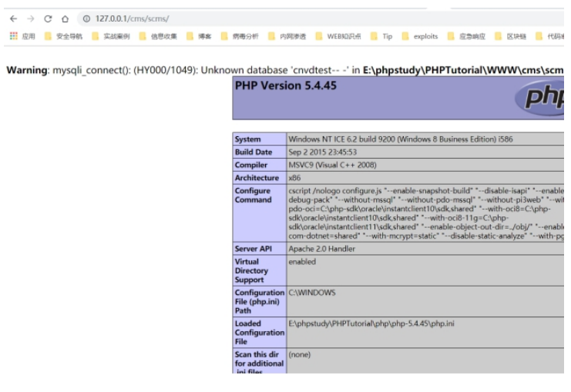Viewport: 571px width, 392px height.
Task: Open the Tip bookmark folder
Action: [381, 36]
